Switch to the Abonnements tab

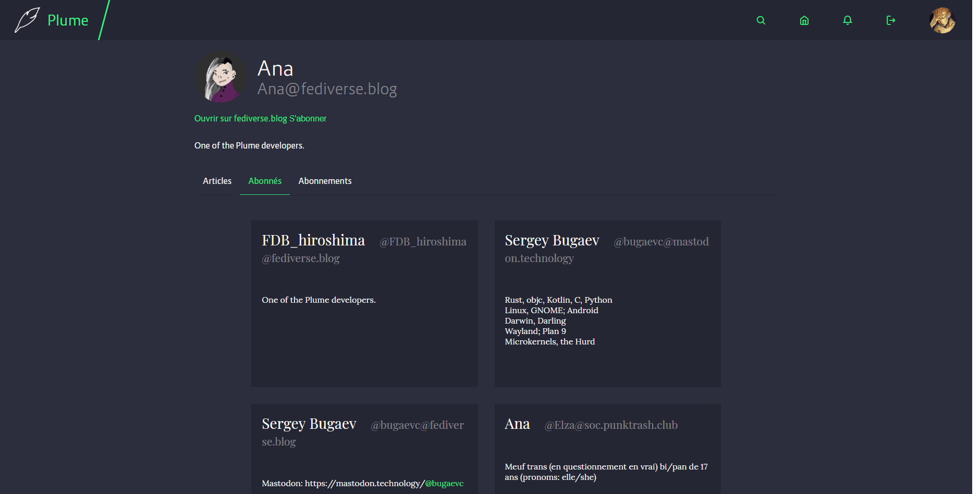coord(325,181)
